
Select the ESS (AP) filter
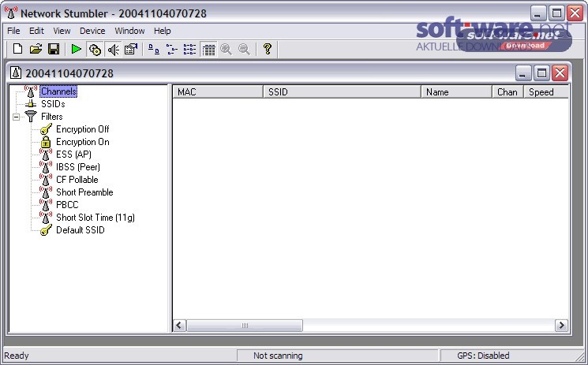tap(73, 155)
